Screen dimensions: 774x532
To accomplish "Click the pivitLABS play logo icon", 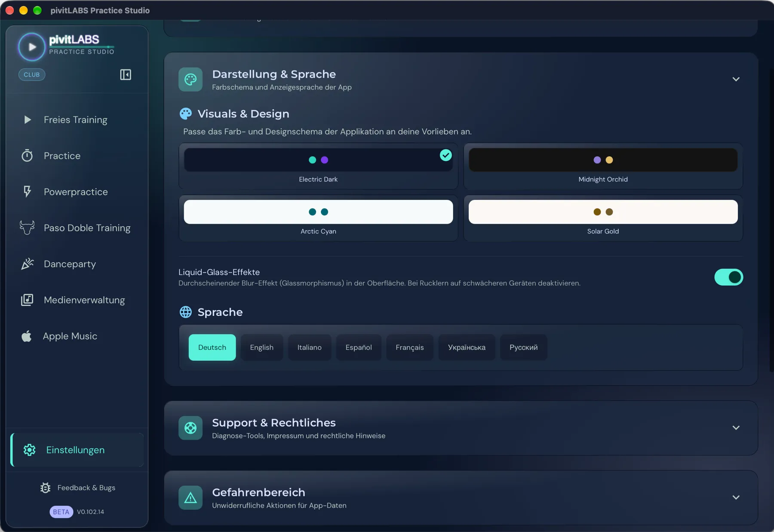I will [x=31, y=47].
